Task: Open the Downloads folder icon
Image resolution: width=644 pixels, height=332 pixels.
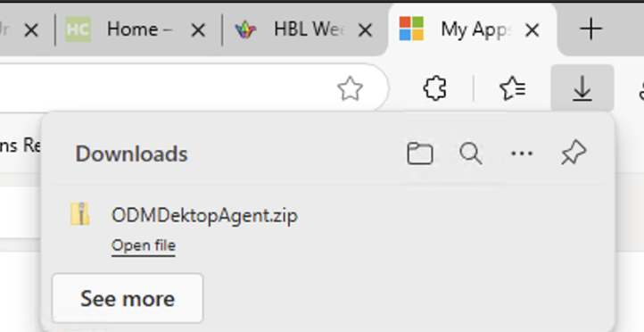Action: [420, 154]
